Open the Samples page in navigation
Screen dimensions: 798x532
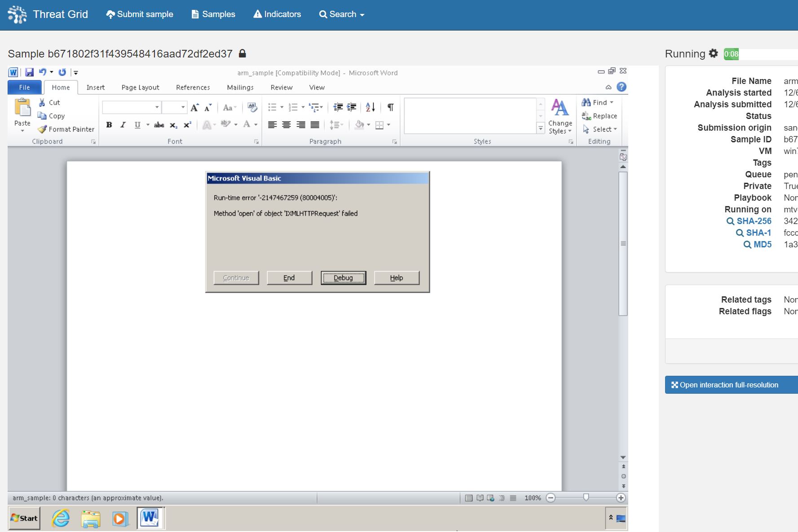click(x=213, y=14)
